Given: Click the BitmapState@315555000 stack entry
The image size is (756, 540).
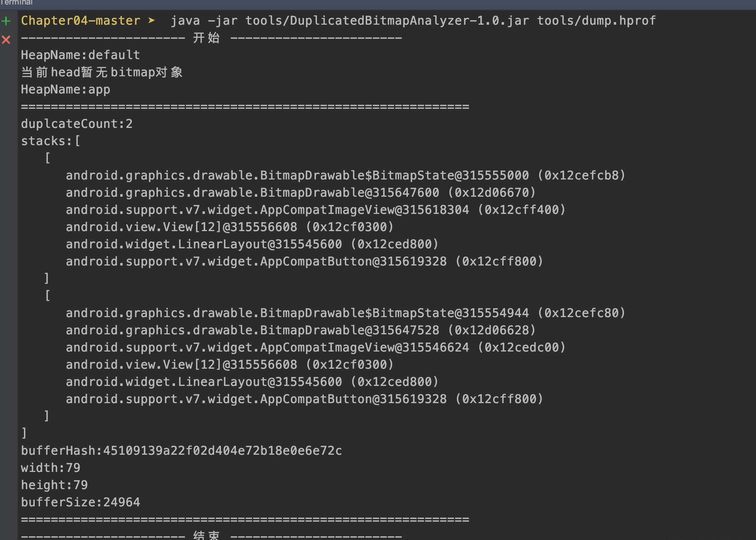Looking at the screenshot, I should pos(345,176).
